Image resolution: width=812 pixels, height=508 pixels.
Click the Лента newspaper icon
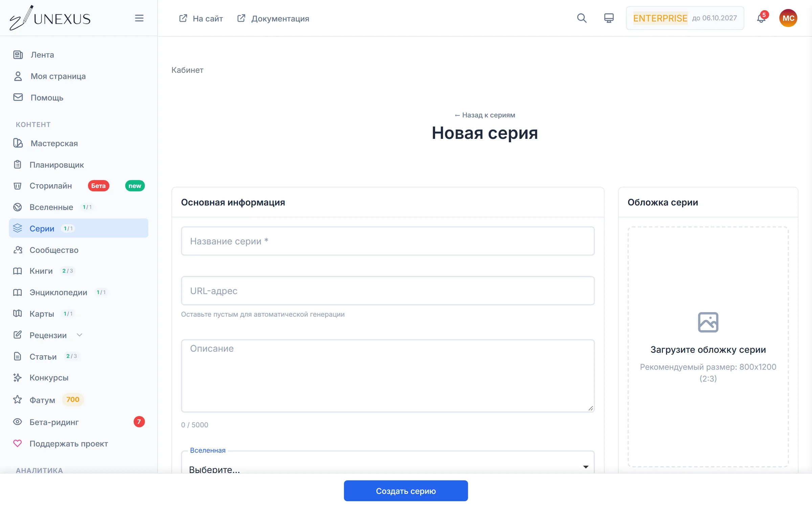(18, 55)
